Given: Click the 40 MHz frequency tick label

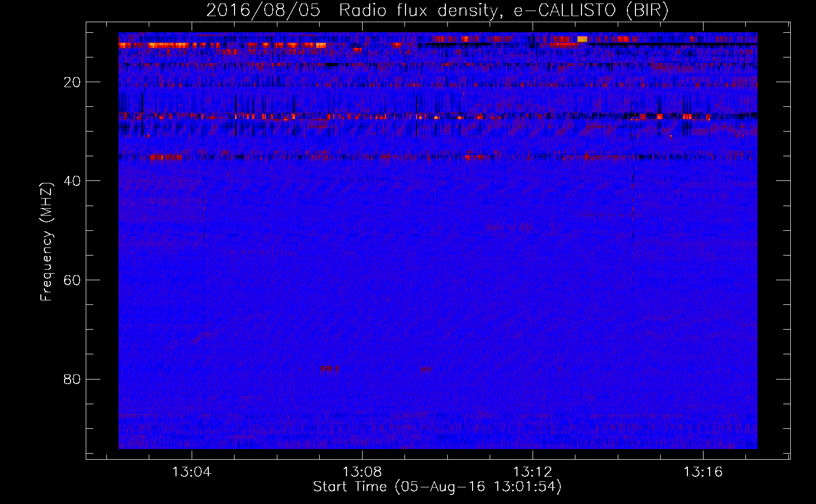Looking at the screenshot, I should coord(72,181).
